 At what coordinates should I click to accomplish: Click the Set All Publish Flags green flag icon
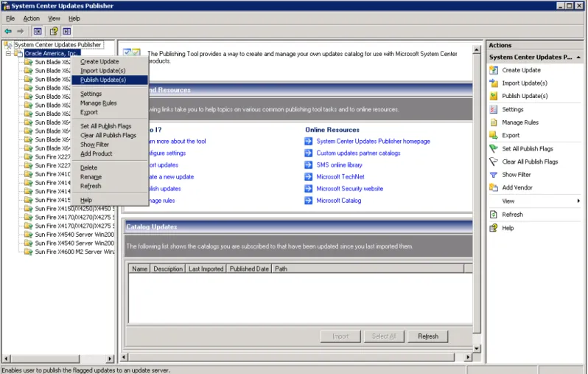point(494,149)
